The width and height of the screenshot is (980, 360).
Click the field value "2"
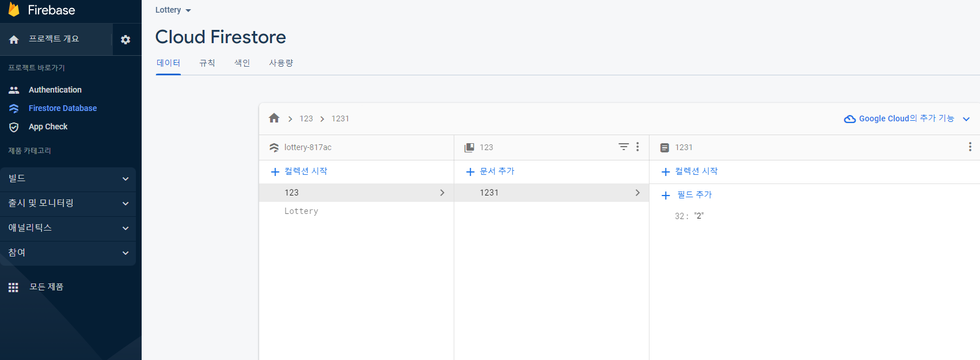click(x=699, y=216)
